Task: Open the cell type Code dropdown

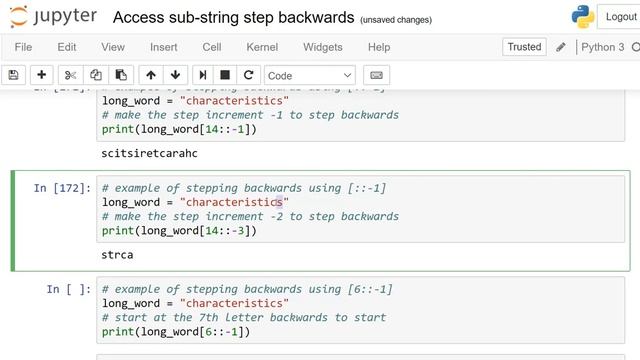Action: coord(310,76)
